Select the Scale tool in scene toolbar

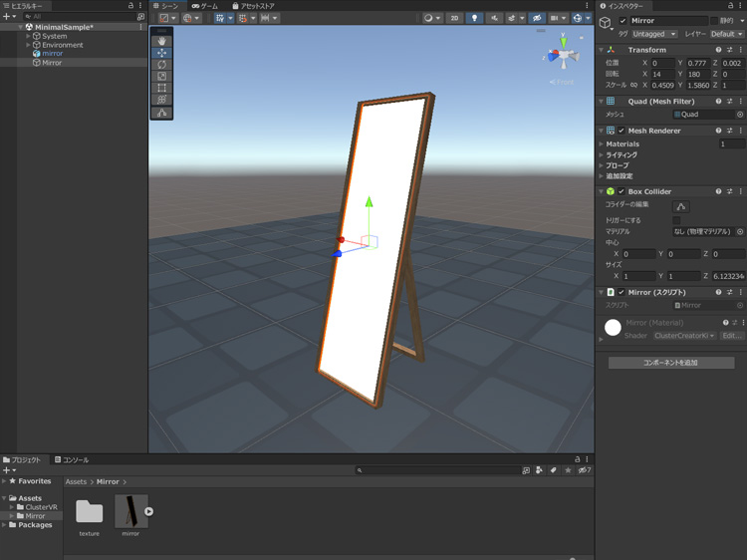[x=161, y=77]
